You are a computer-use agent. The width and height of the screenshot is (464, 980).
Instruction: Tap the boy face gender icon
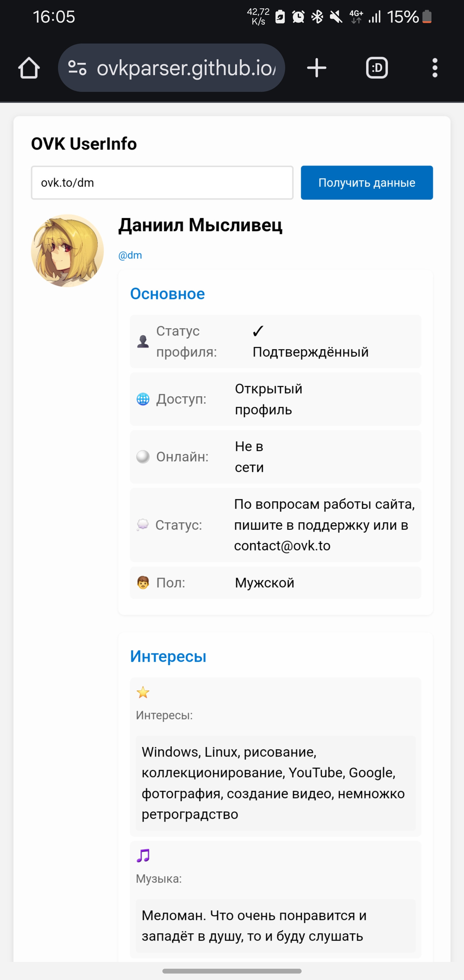pos(143,583)
